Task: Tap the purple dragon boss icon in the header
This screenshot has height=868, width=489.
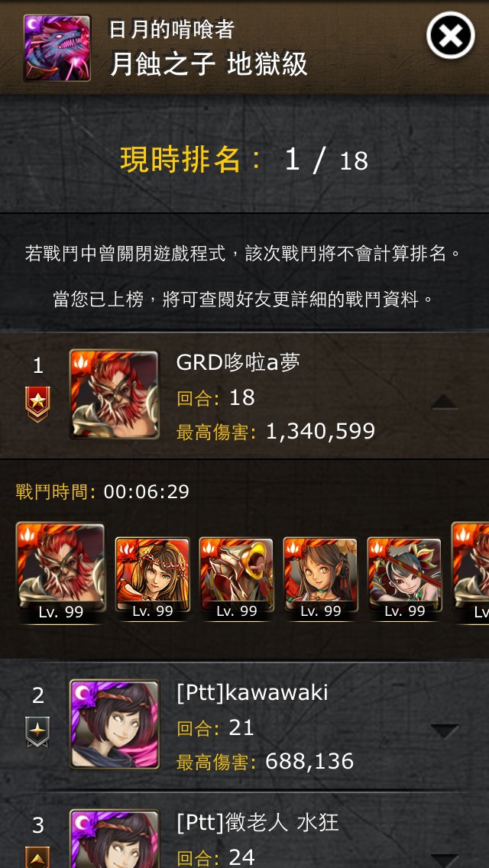Action: [x=57, y=48]
